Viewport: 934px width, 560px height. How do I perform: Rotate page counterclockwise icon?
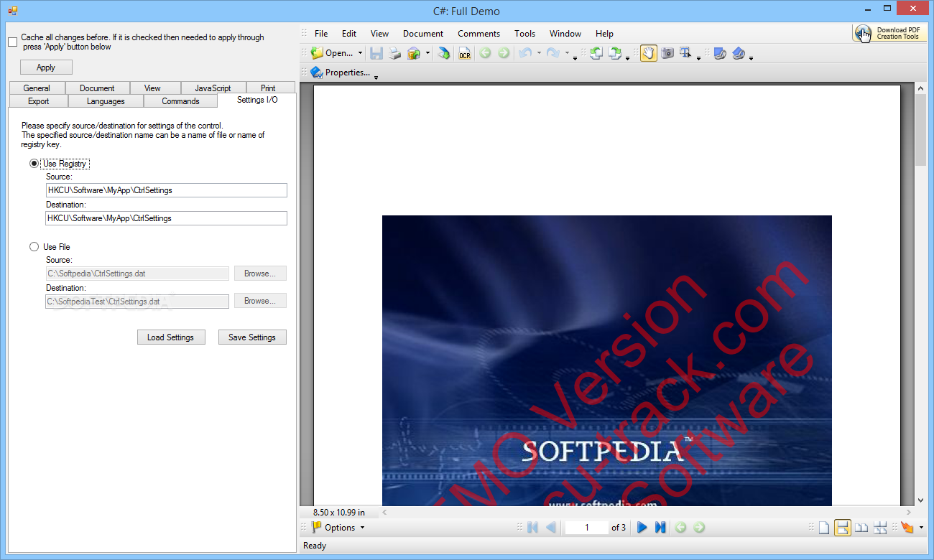click(x=596, y=53)
